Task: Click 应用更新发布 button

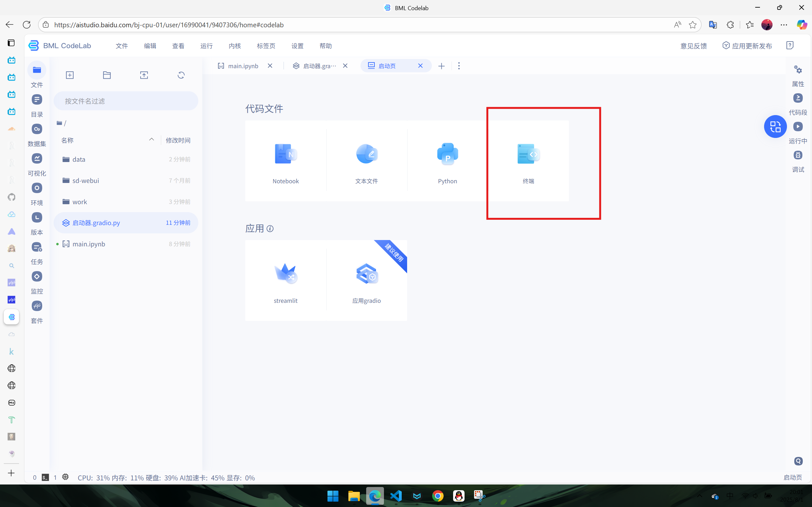Action: point(748,46)
